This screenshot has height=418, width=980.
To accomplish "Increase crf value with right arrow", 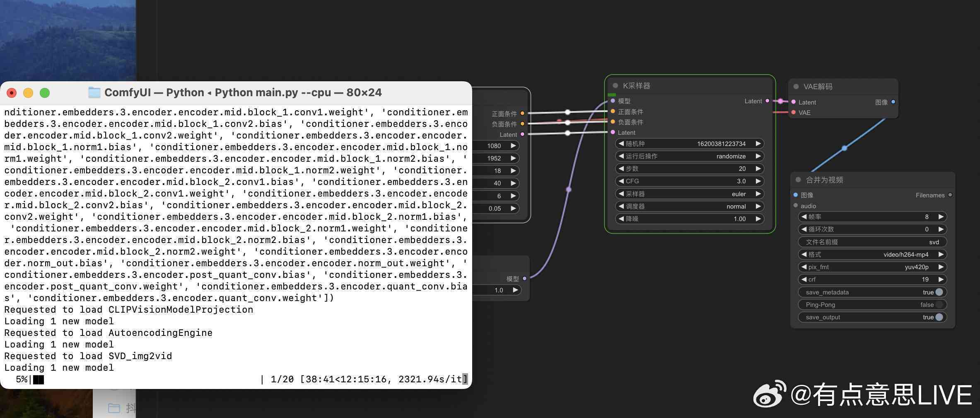I will (941, 279).
